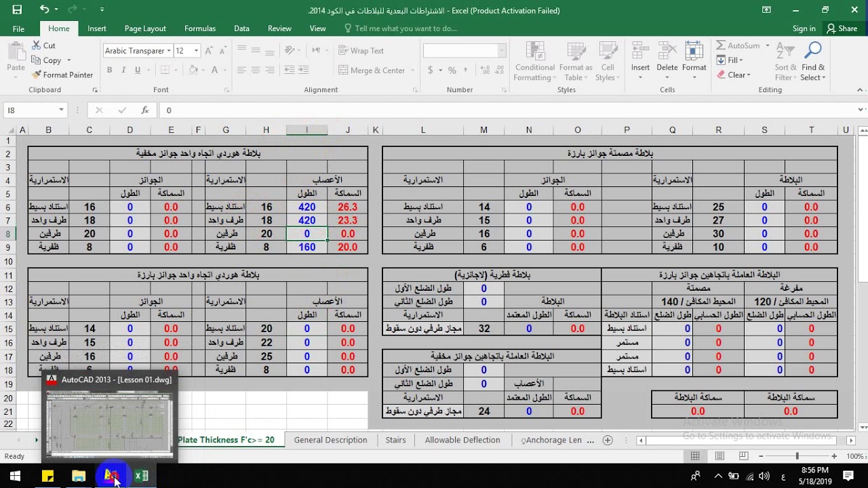
Task: Open the font size dropdown
Action: click(196, 51)
